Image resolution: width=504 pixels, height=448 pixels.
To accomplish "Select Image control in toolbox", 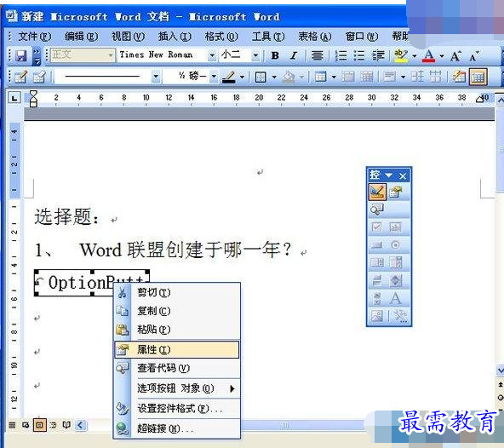I will point(376,316).
